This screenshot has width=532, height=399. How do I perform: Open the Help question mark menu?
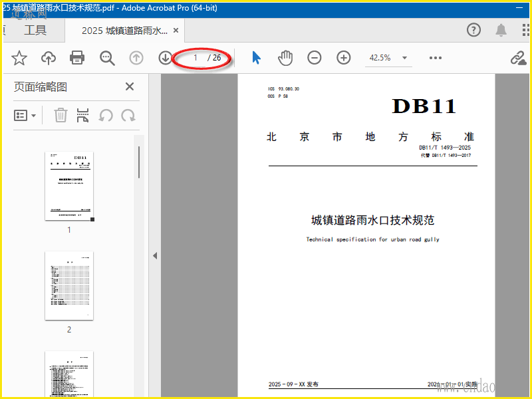[x=473, y=30]
